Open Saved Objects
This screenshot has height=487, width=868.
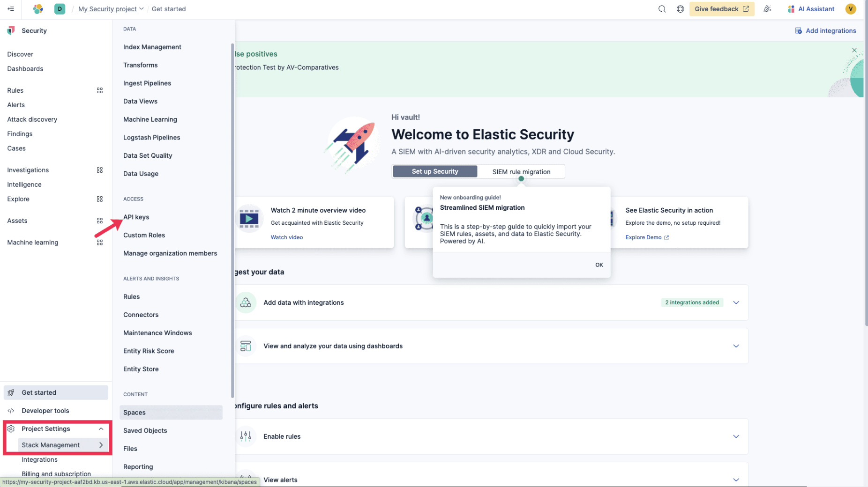tap(145, 431)
